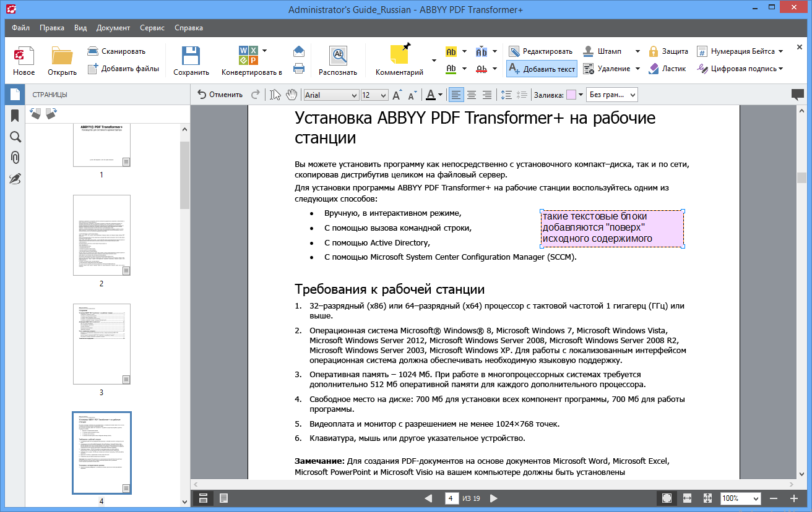Open the attachments paperclip panel
This screenshot has height=512, width=812.
point(15,158)
